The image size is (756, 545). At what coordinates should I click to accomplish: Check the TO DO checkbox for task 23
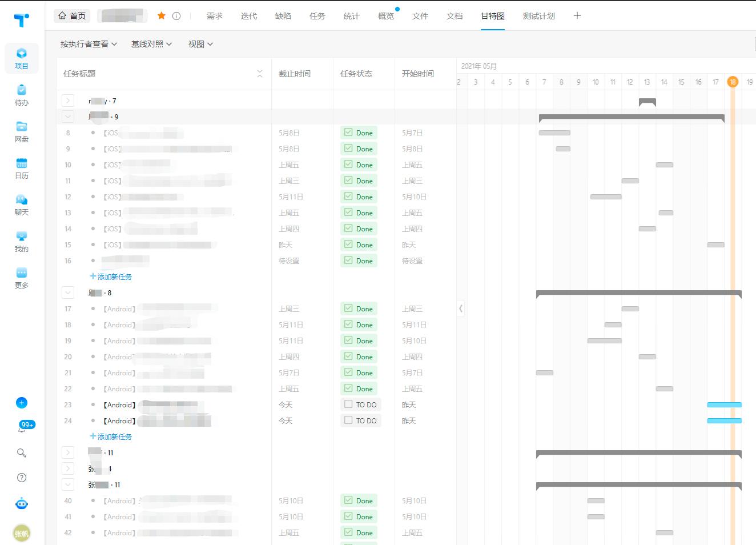tap(348, 404)
